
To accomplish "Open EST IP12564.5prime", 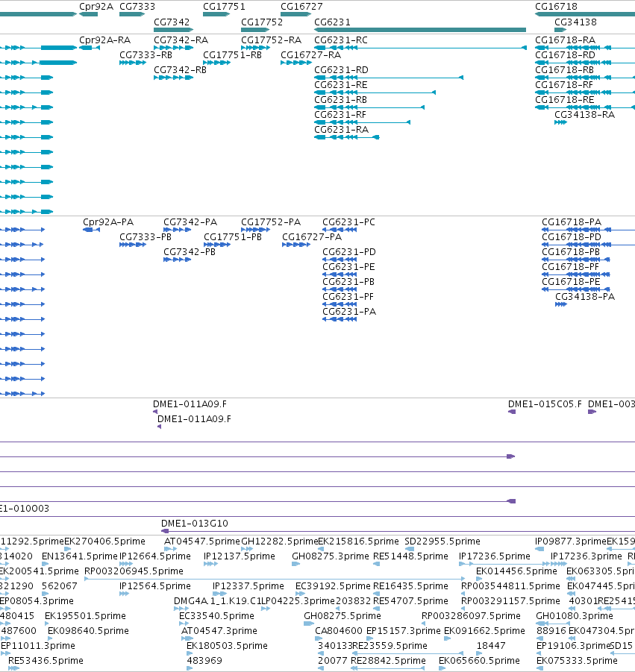I will pos(154,586).
